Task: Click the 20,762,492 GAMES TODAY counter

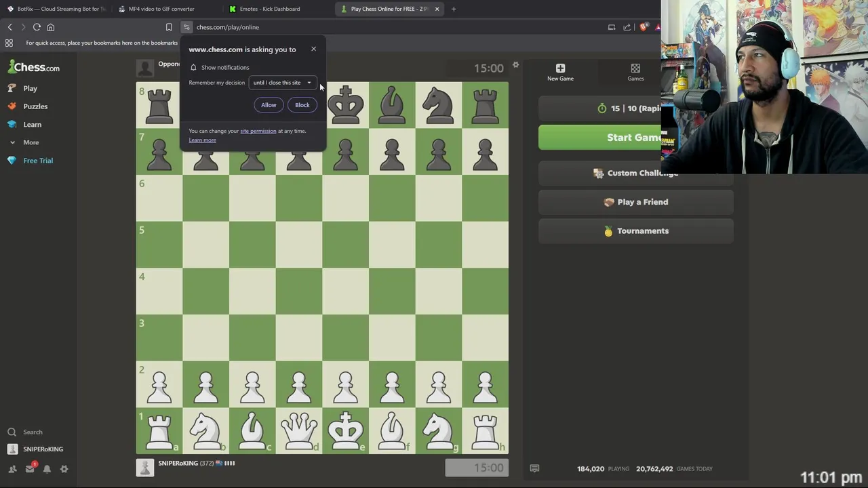Action: [x=675, y=468]
